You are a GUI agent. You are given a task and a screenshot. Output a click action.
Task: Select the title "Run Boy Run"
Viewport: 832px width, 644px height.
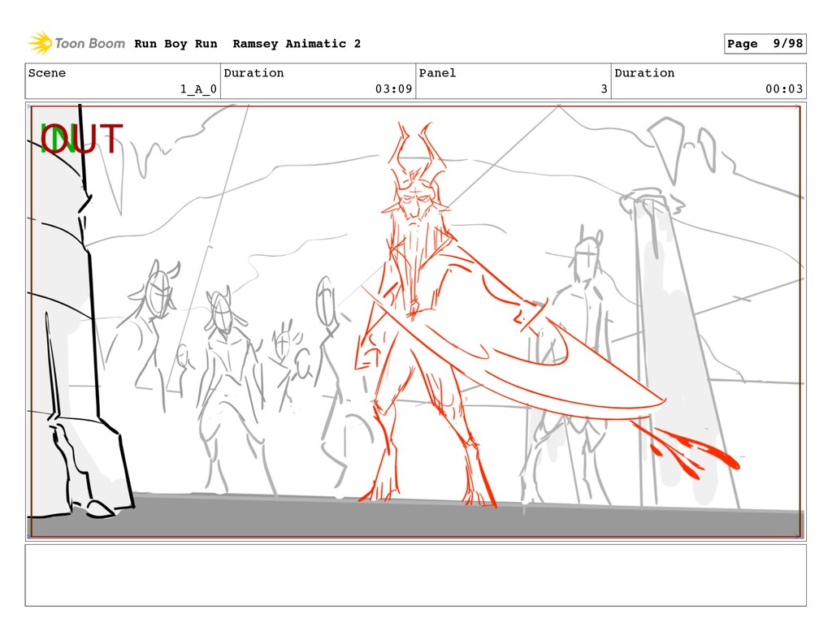(x=175, y=44)
